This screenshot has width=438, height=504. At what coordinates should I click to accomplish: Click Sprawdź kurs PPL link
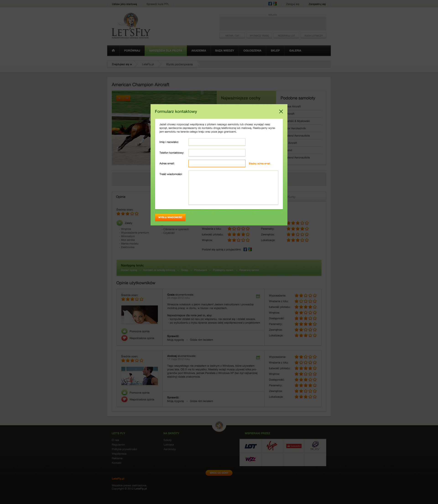[x=158, y=4]
